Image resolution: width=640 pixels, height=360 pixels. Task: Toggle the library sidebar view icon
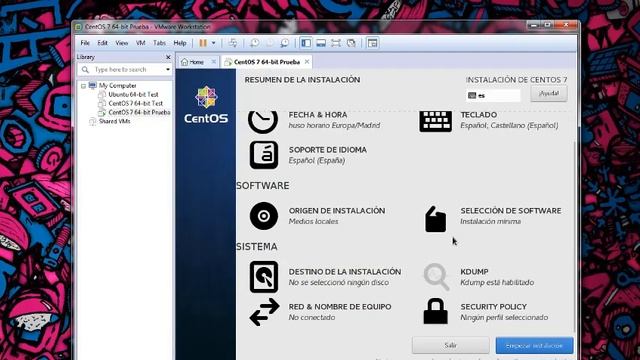(306, 43)
